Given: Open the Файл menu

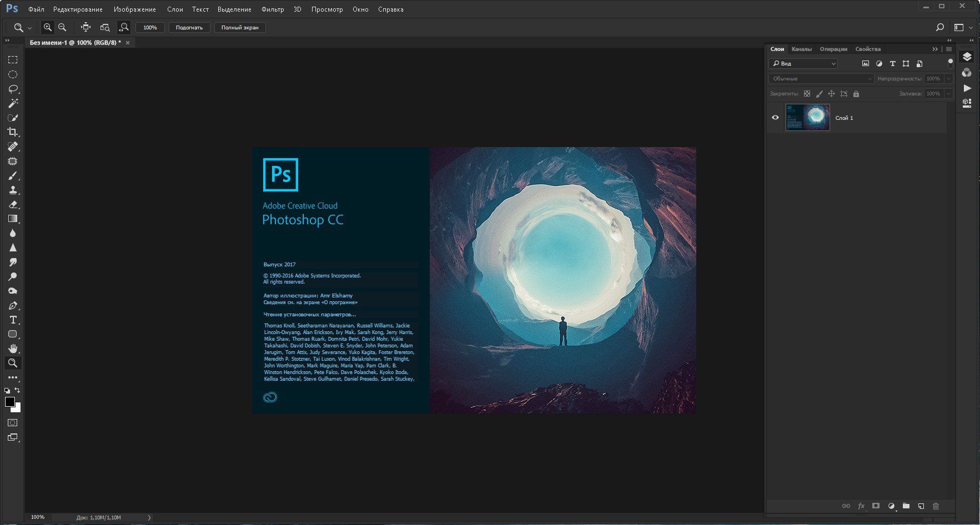Looking at the screenshot, I should [x=36, y=9].
